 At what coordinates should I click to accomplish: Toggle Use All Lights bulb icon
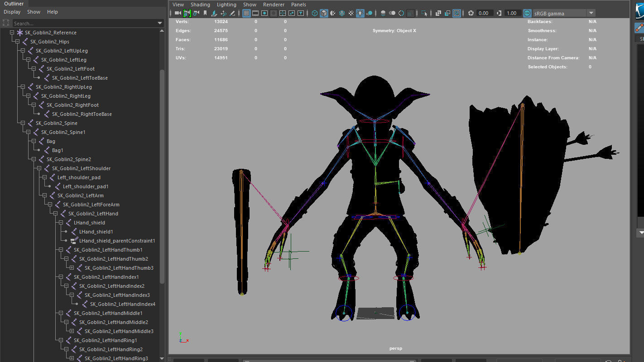(x=360, y=13)
